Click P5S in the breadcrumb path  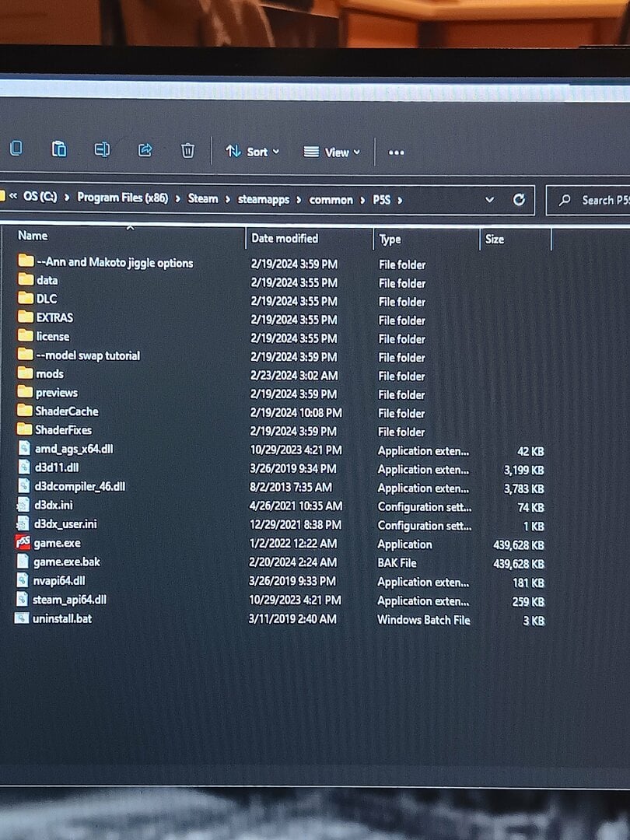coord(381,200)
